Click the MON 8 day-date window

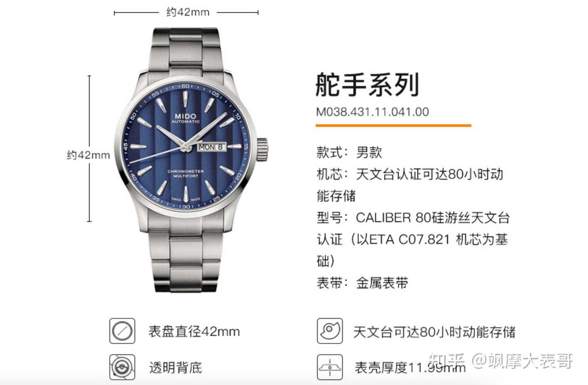click(x=211, y=147)
